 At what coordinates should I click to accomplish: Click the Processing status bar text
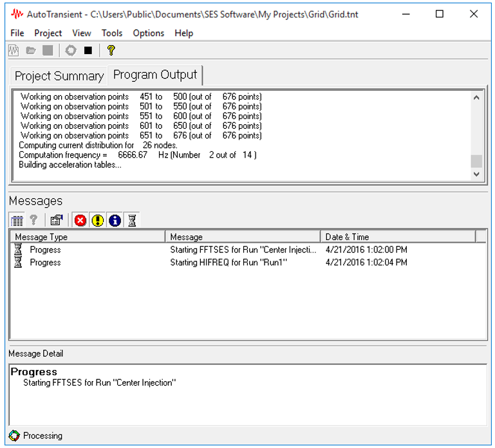[42, 436]
